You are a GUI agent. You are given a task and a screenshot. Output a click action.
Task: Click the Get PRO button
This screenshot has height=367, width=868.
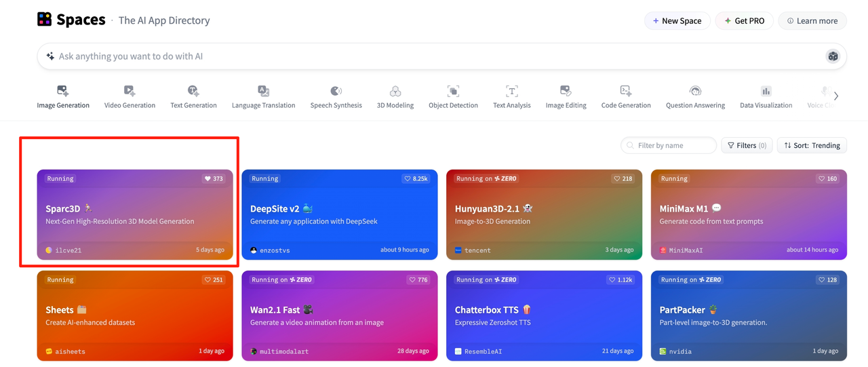pos(744,21)
